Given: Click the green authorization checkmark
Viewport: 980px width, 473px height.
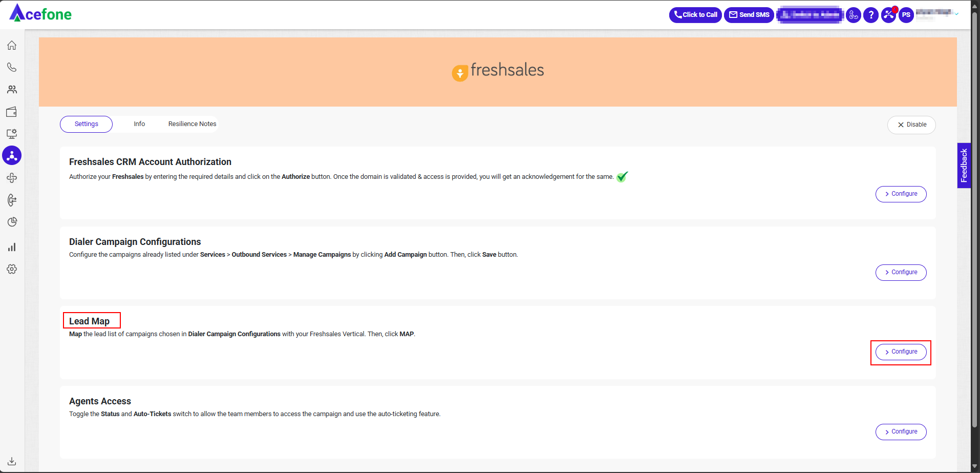Looking at the screenshot, I should click(622, 177).
